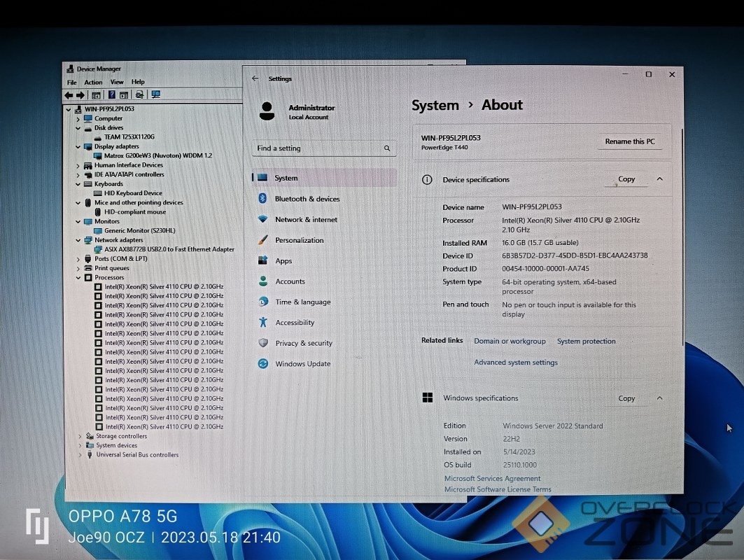Open the File menu in Device Manager
This screenshot has width=744, height=560.
pyautogui.click(x=71, y=83)
